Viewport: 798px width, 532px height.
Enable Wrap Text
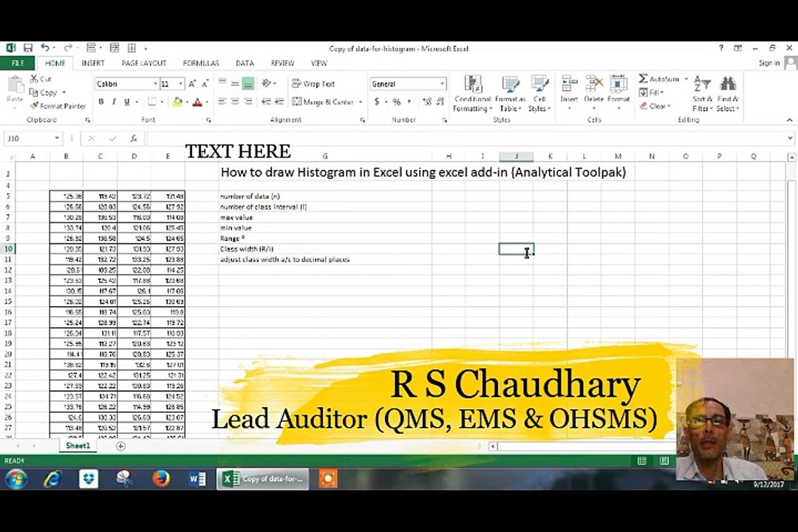tap(313, 84)
